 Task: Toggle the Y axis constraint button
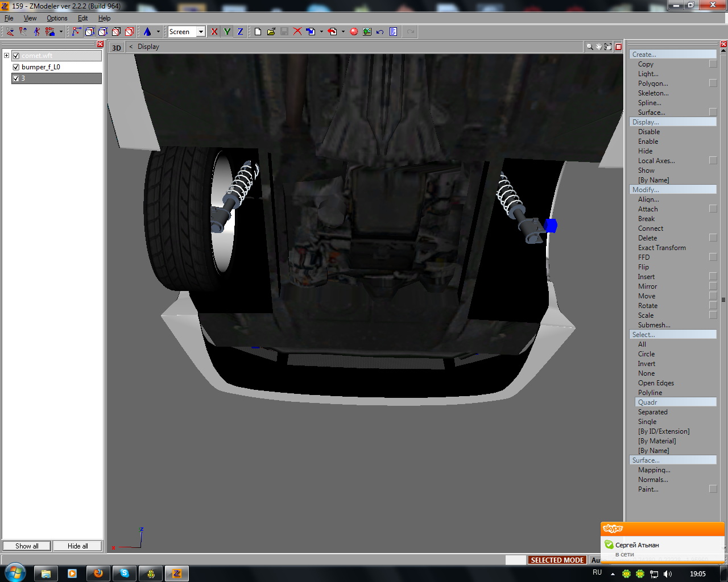click(227, 32)
